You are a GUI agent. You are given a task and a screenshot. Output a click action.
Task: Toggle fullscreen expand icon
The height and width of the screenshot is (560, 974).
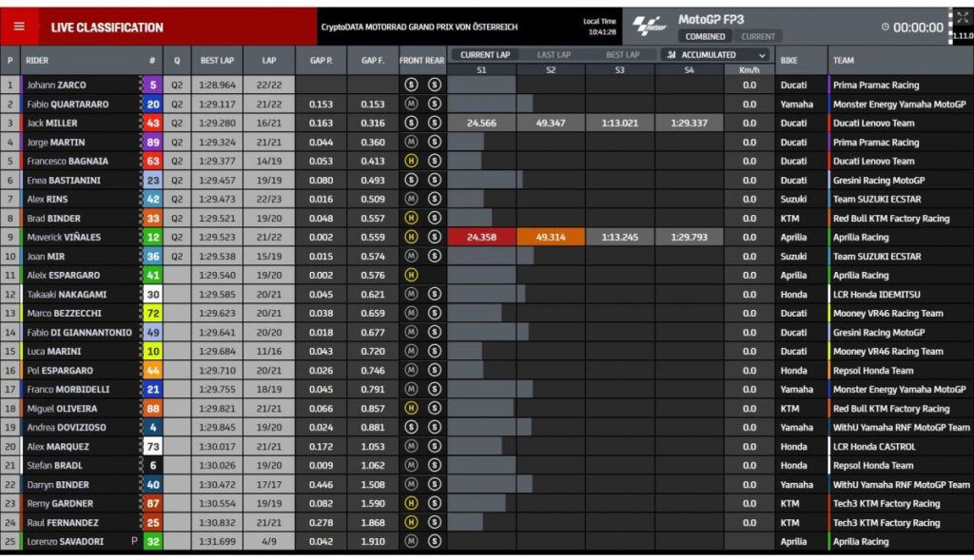point(963,18)
